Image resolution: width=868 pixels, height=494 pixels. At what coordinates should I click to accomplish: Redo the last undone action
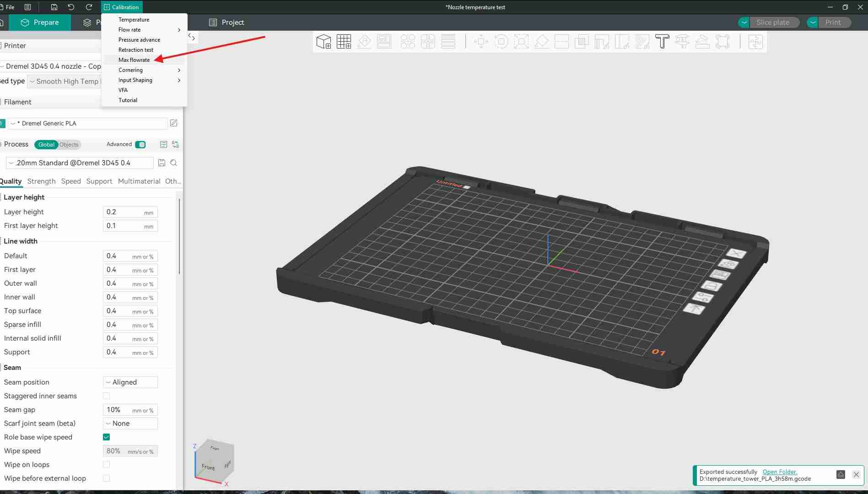click(x=89, y=7)
